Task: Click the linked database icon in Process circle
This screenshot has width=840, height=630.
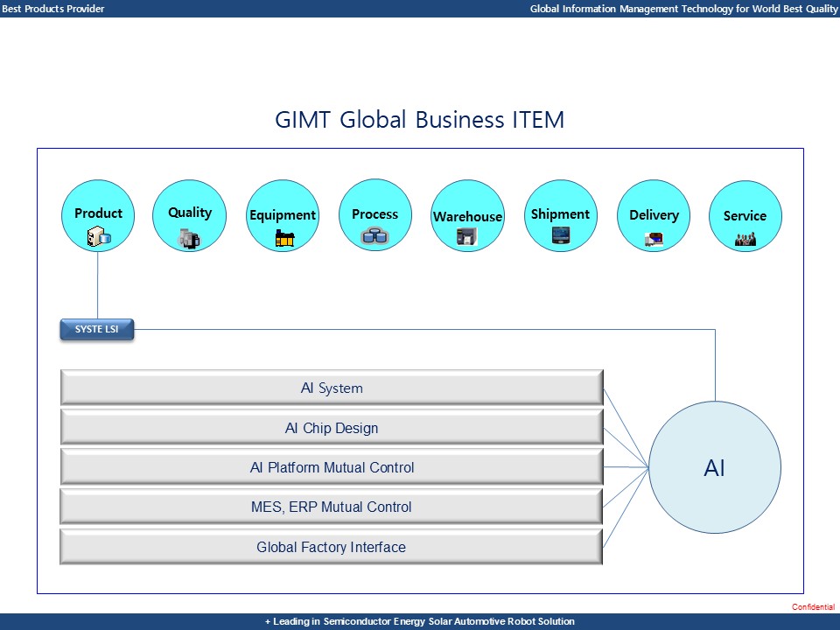Action: click(x=374, y=234)
